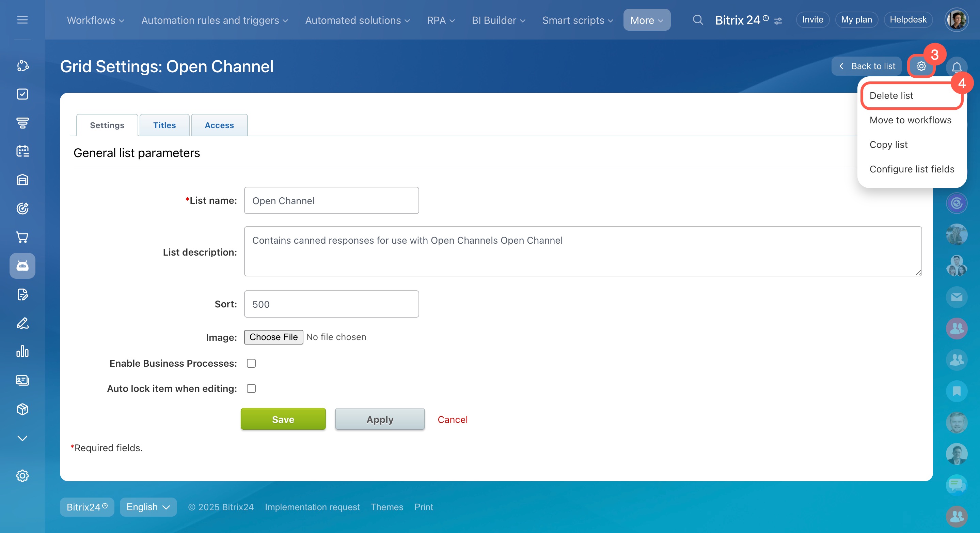This screenshot has width=980, height=533.
Task: Select Delete list from the menu
Action: coord(912,95)
